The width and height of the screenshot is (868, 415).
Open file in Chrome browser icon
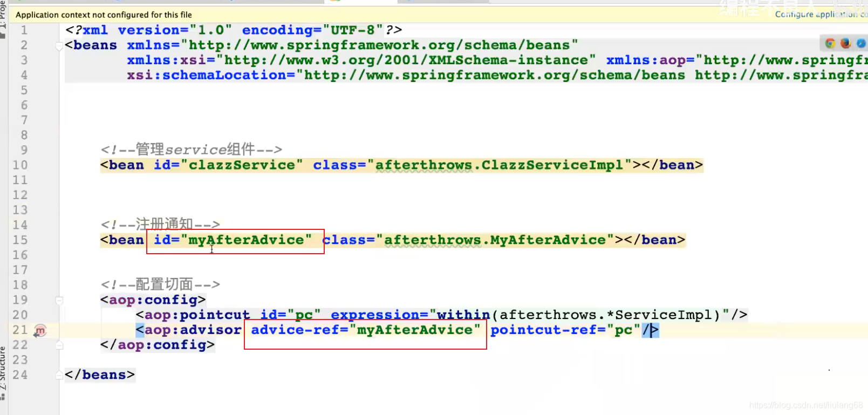tap(830, 43)
